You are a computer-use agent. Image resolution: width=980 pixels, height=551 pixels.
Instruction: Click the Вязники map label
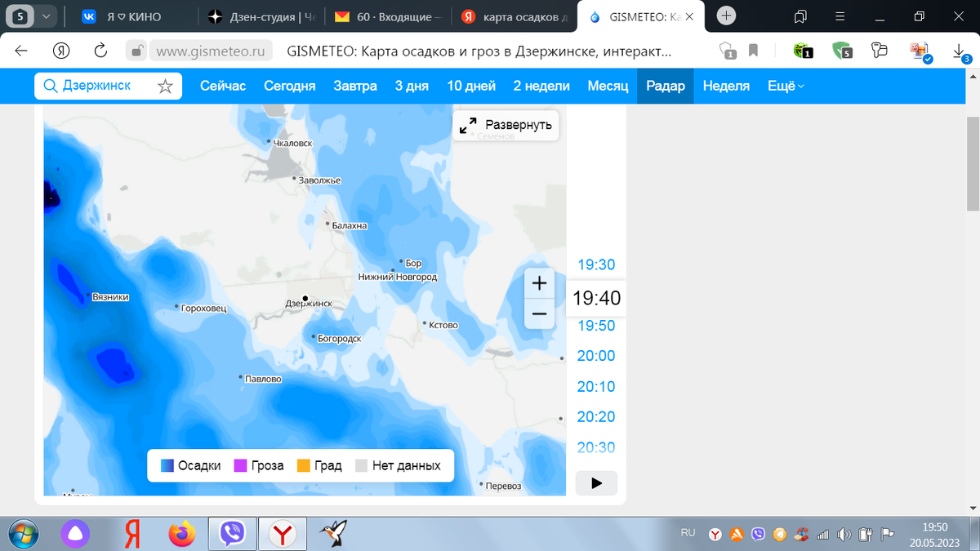coord(111,297)
